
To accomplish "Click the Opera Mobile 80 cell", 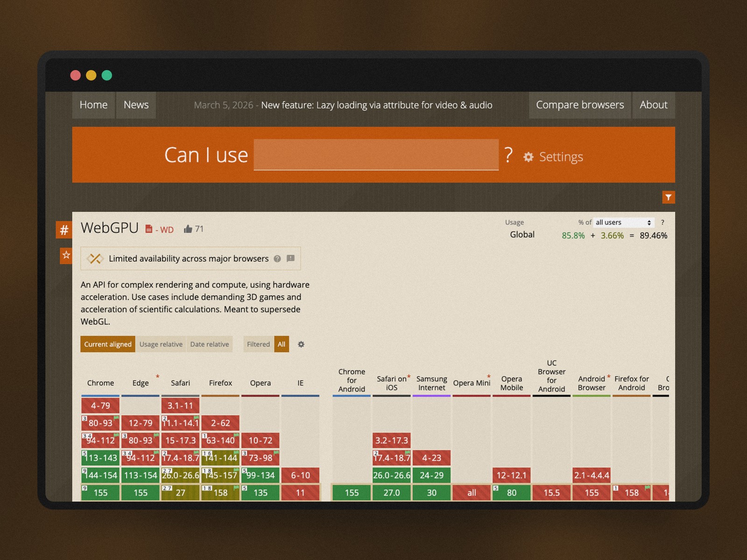I will 512,492.
